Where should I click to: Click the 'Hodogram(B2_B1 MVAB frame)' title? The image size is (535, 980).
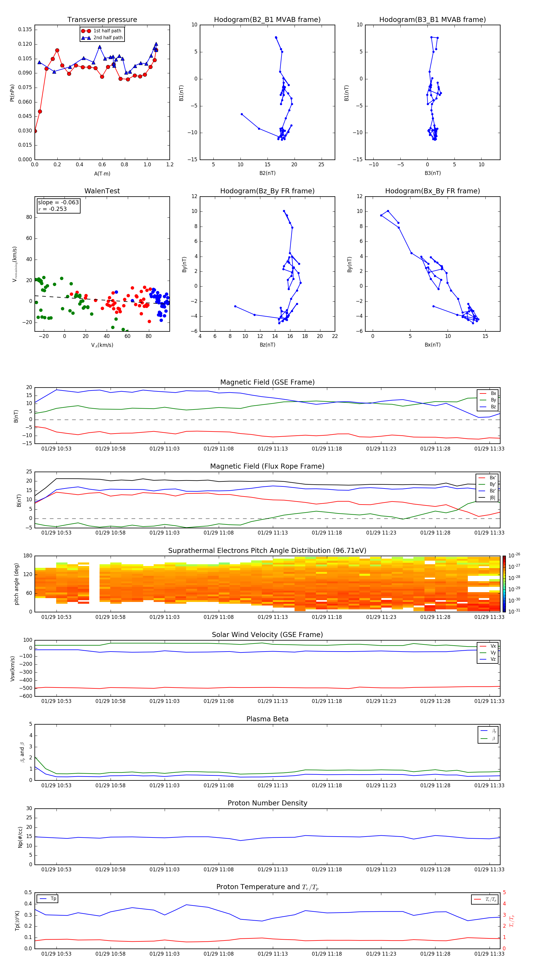tap(267, 20)
